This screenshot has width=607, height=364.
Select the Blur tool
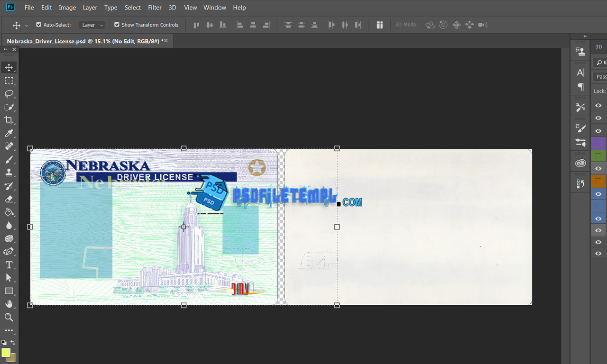pyautogui.click(x=9, y=226)
